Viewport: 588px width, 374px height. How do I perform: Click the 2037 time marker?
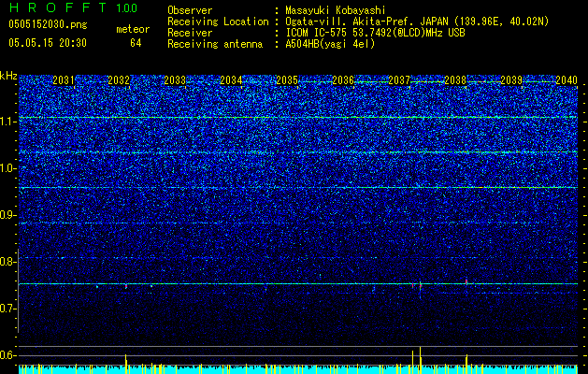click(399, 80)
